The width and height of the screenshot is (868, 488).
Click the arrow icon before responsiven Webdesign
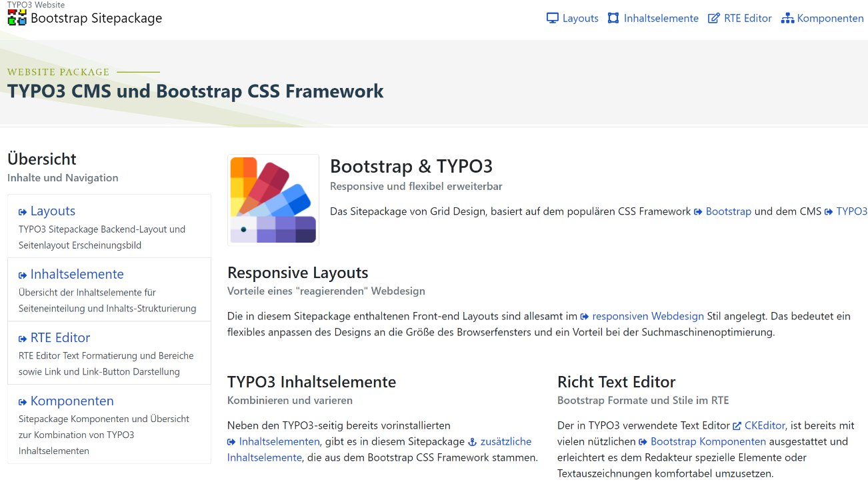pyautogui.click(x=585, y=317)
